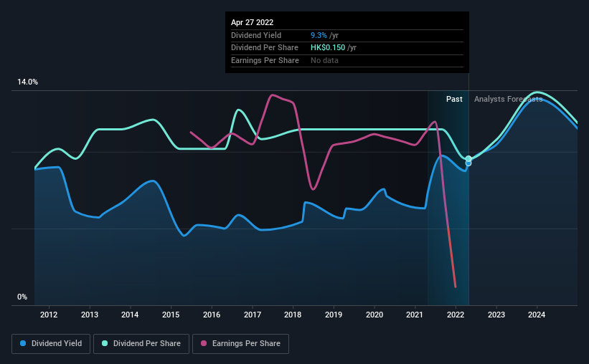Click the Past region label
The image size is (589, 364).
pyautogui.click(x=454, y=99)
